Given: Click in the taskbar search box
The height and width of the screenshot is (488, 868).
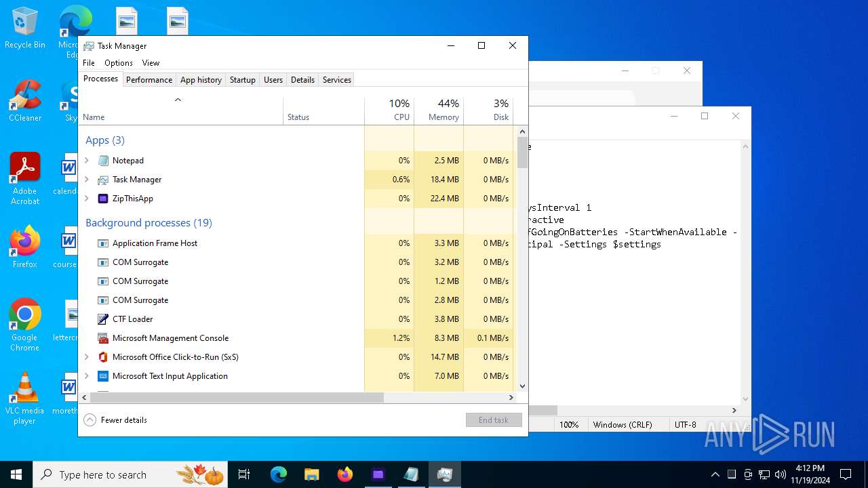Looking at the screenshot, I should click(x=130, y=474).
